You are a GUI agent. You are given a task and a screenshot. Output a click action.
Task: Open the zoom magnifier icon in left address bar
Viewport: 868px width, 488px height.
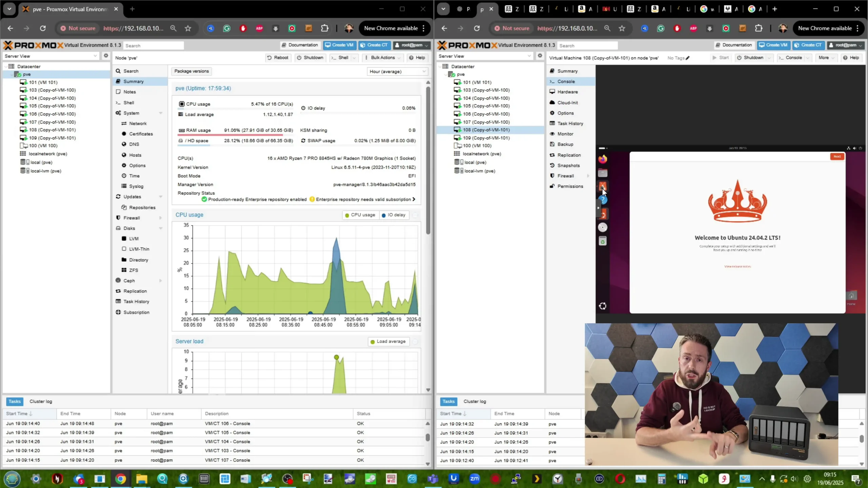[x=173, y=28]
